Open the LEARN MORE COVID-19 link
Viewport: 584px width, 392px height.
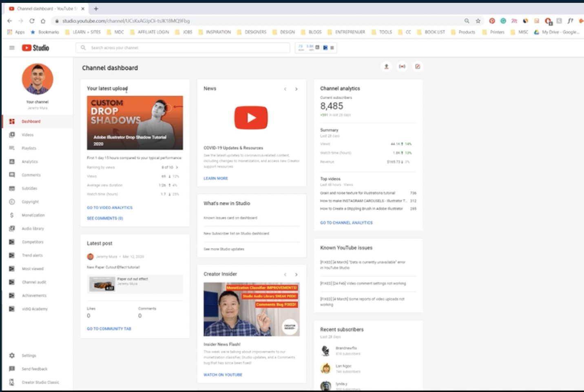click(x=215, y=178)
